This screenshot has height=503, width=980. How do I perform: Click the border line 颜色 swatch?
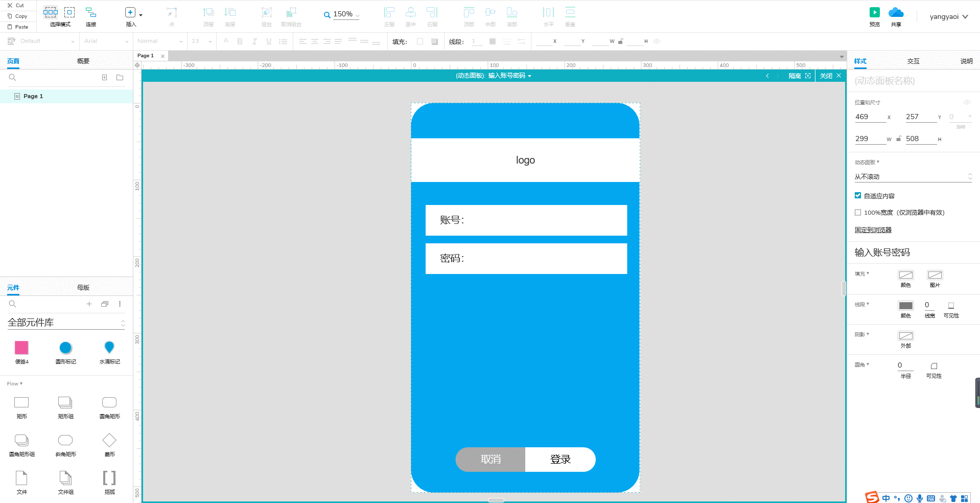(906, 306)
